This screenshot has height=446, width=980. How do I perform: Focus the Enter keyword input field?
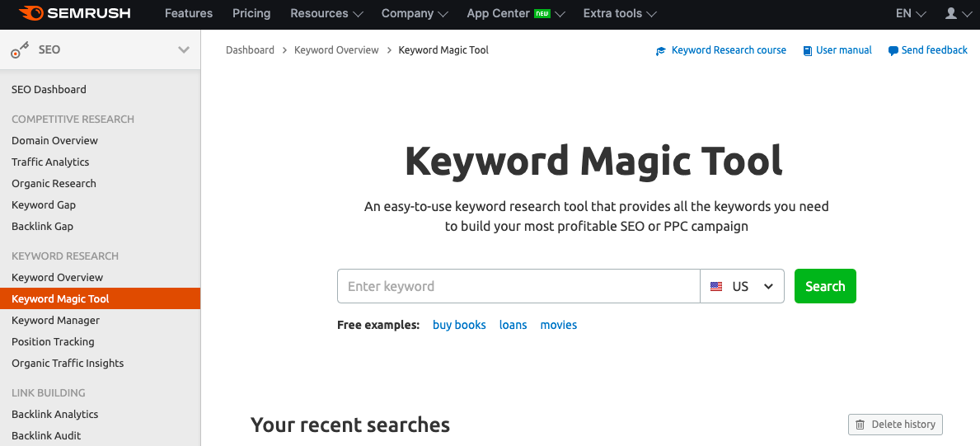click(518, 286)
